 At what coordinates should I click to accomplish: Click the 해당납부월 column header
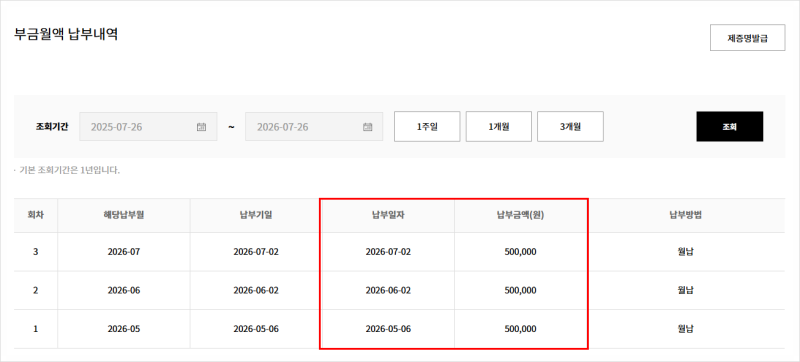tap(124, 215)
